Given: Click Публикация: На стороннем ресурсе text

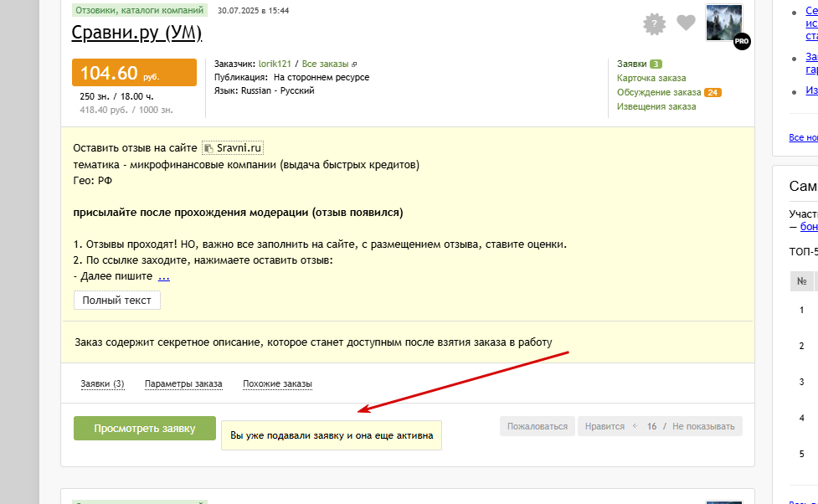Looking at the screenshot, I should tap(291, 77).
